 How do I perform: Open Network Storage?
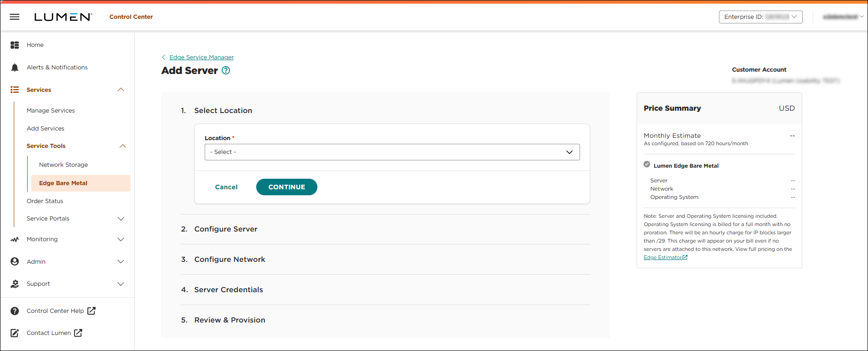click(63, 165)
